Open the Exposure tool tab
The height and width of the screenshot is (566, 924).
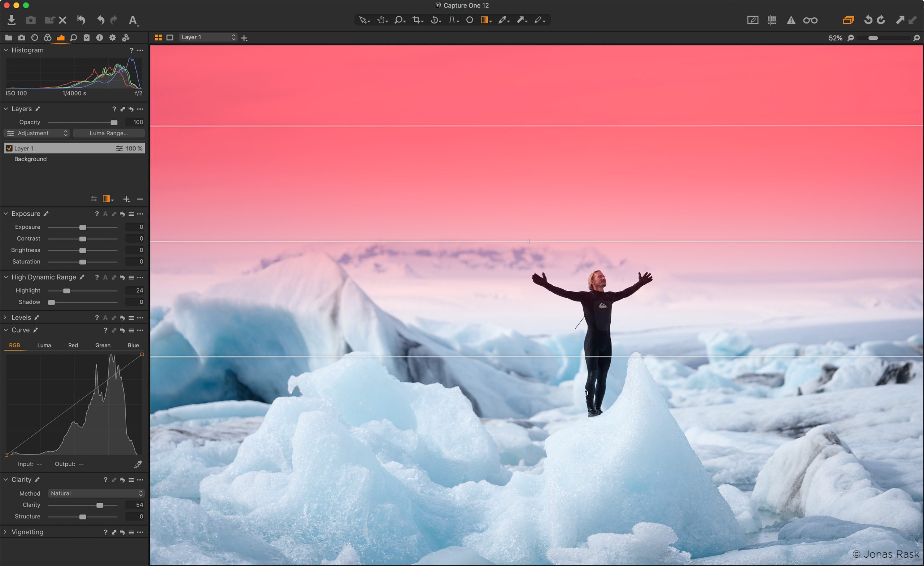click(60, 38)
